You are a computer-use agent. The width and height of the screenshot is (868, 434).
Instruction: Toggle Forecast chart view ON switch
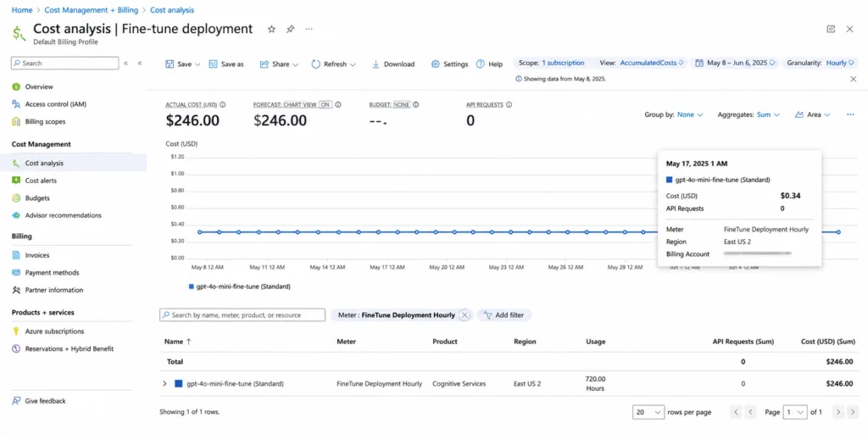325,104
